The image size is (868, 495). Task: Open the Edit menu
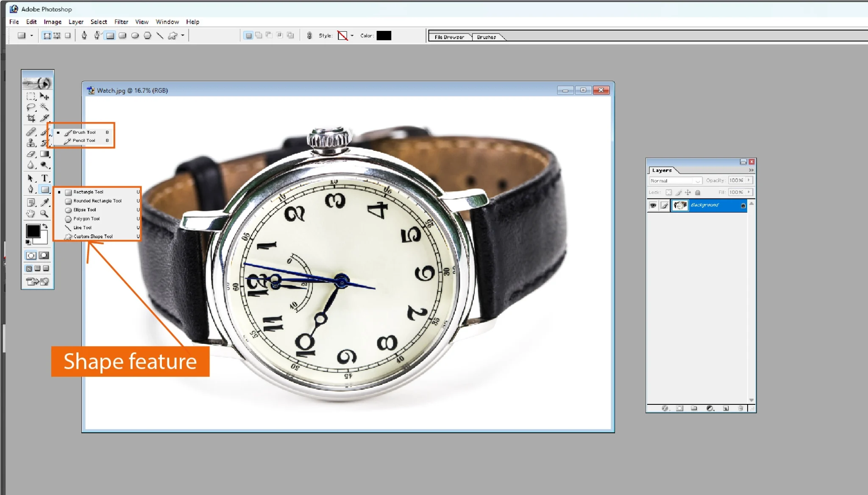tap(31, 22)
